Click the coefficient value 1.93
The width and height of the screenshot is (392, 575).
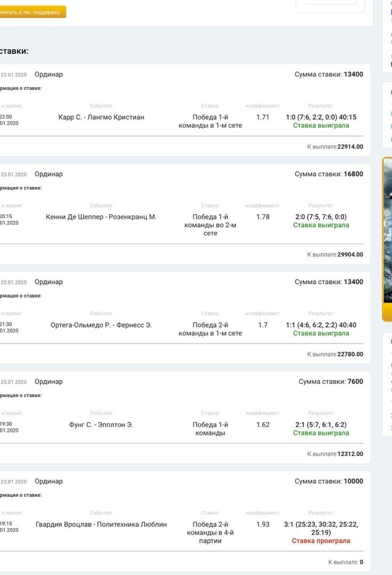[263, 524]
